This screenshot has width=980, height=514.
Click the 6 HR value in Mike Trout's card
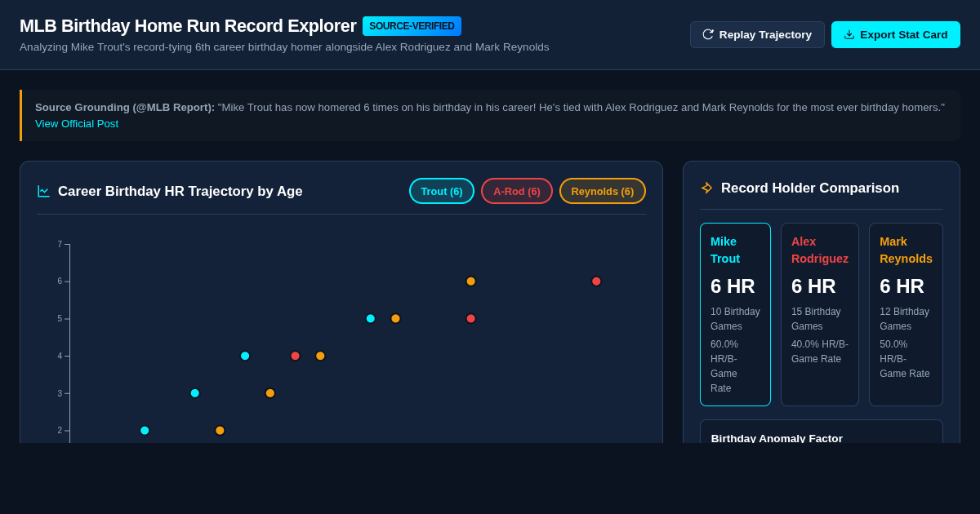point(733,286)
